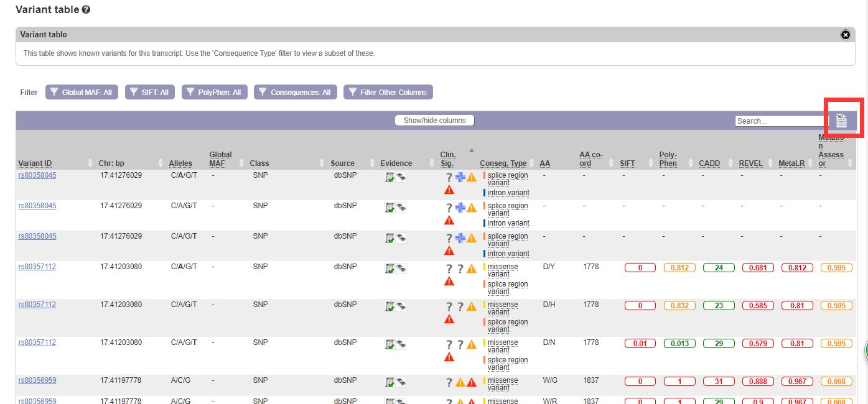Sort table by AA co-ord column

point(591,159)
